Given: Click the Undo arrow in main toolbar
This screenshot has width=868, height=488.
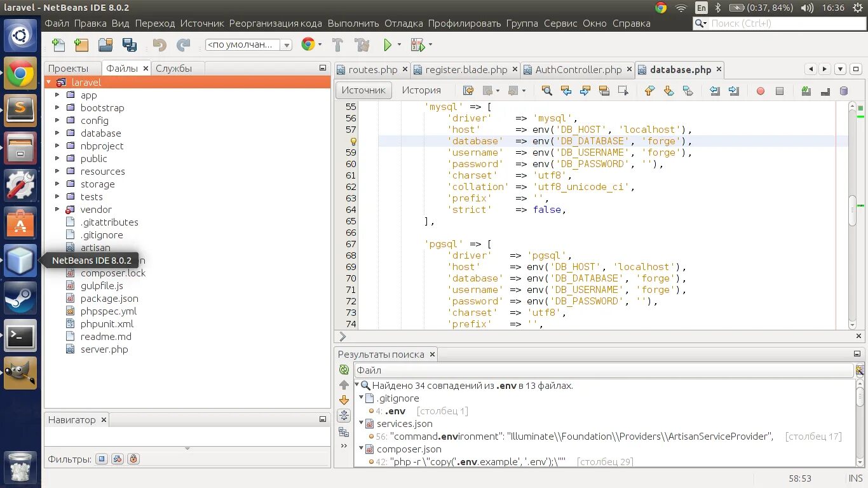Looking at the screenshot, I should click(x=159, y=45).
